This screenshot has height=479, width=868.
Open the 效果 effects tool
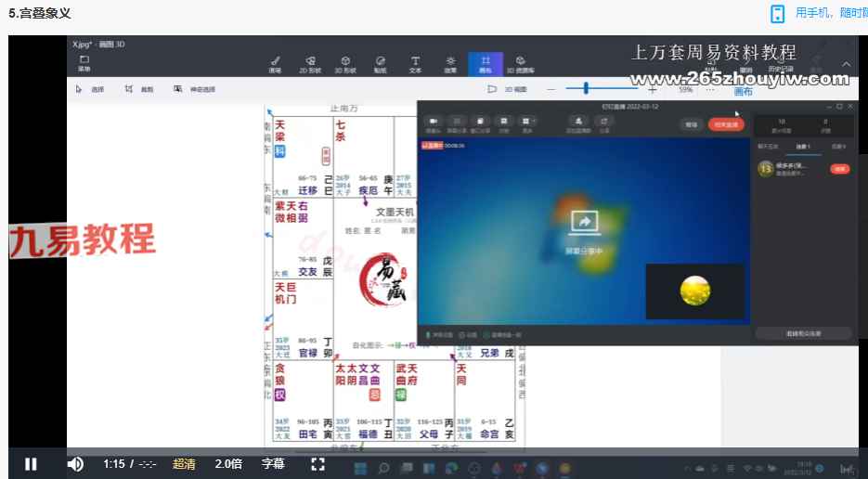(x=450, y=63)
